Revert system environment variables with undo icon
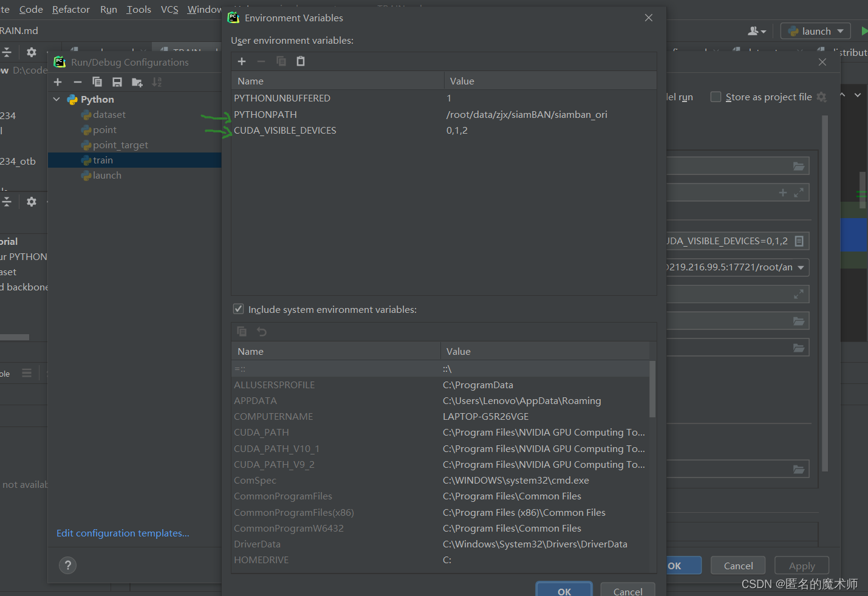 tap(261, 331)
